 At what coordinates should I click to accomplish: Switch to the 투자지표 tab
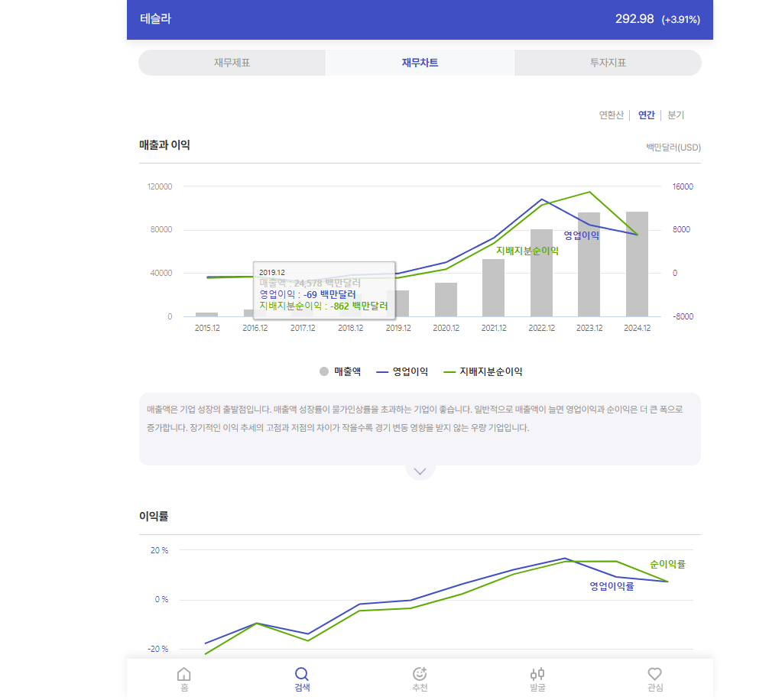coord(608,63)
